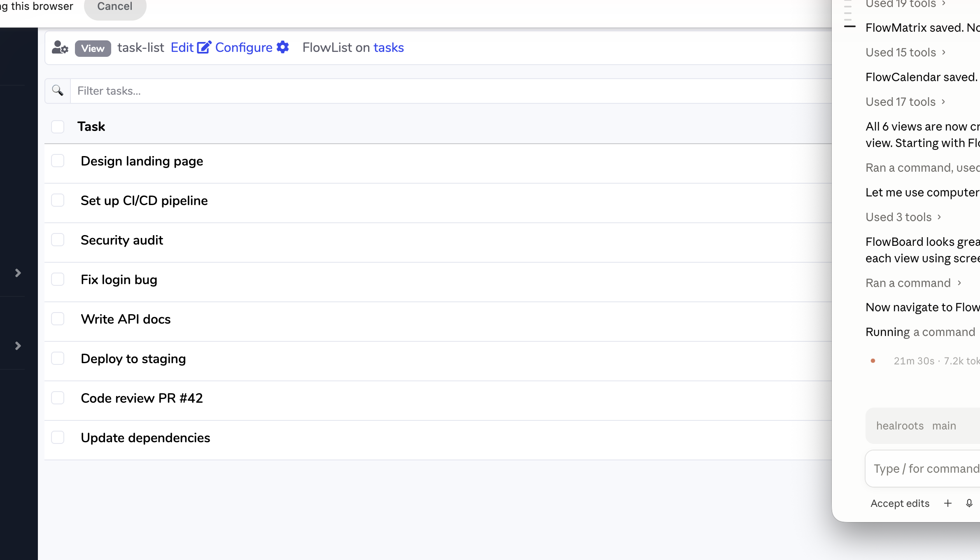This screenshot has height=560, width=980.
Task: Check the Write API docs checkbox
Action: pos(58,319)
